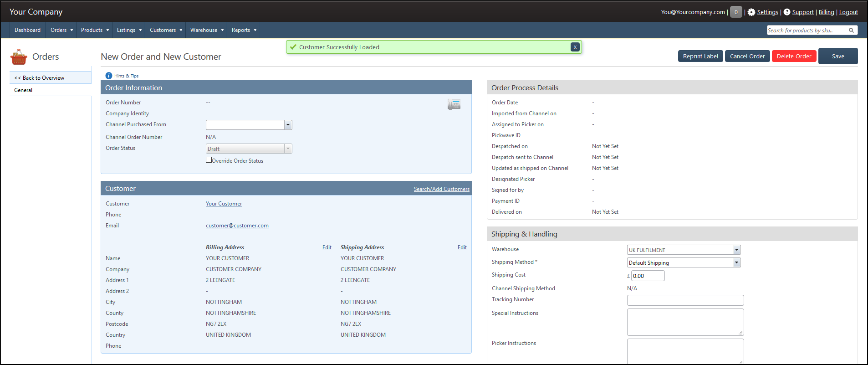Click the Picker Instructions text area
The height and width of the screenshot is (365, 868).
(685, 351)
